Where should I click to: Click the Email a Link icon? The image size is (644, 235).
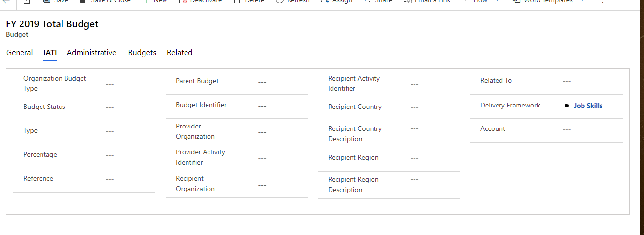click(407, 1)
